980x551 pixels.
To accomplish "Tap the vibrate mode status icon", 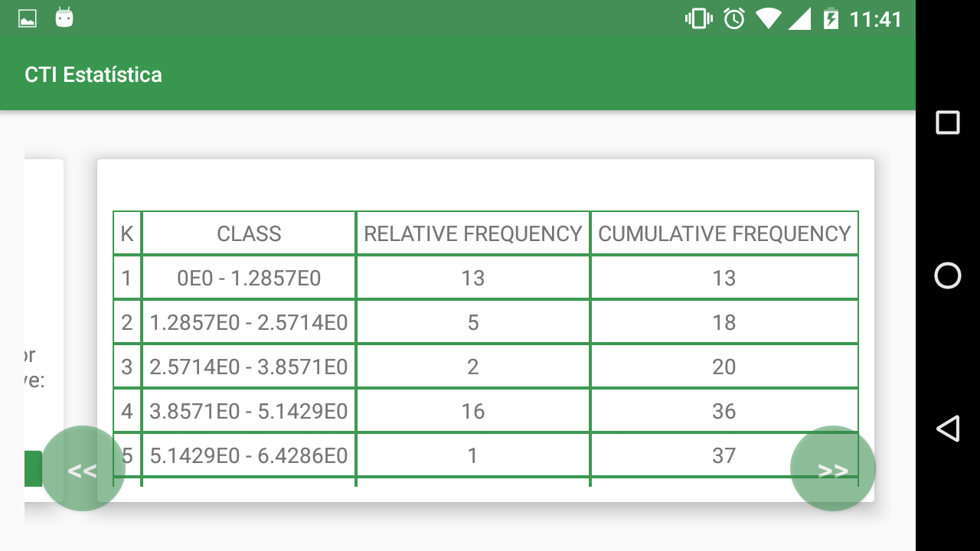I will pyautogui.click(x=698, y=19).
